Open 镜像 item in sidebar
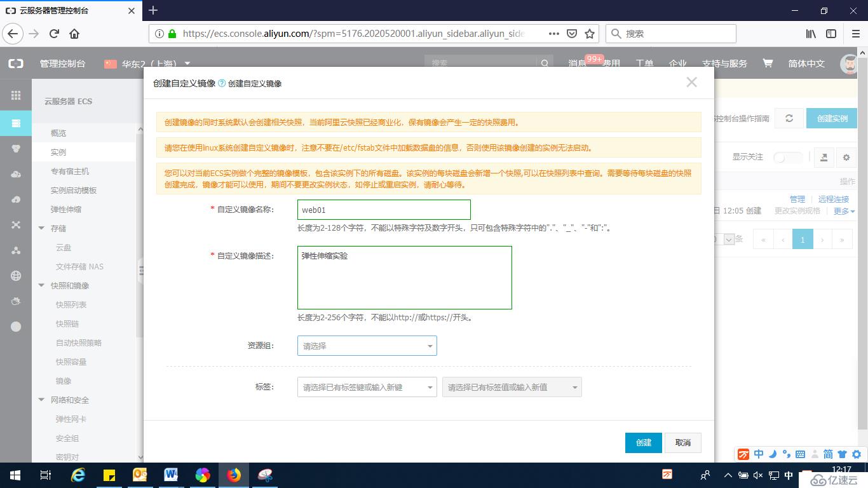 [x=64, y=381]
